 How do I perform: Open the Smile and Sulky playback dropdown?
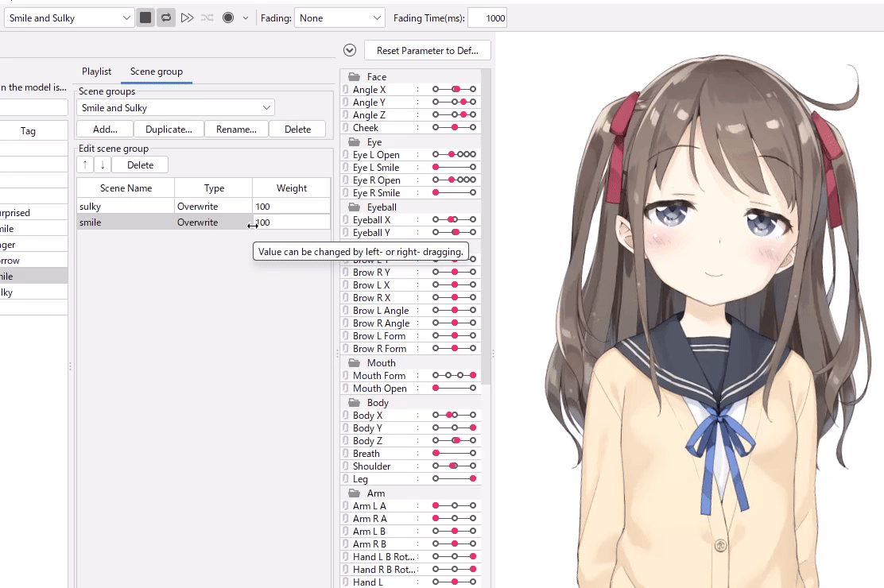click(69, 18)
